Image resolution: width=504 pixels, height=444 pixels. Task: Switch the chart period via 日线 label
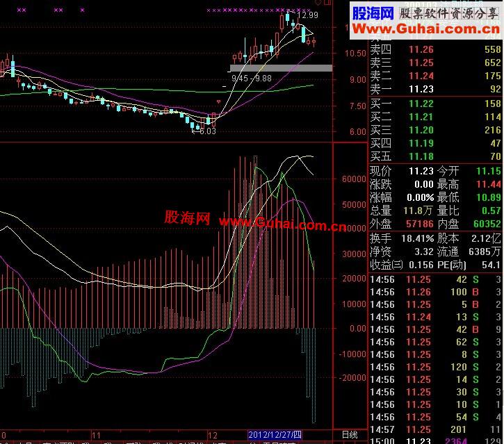[x=350, y=435]
